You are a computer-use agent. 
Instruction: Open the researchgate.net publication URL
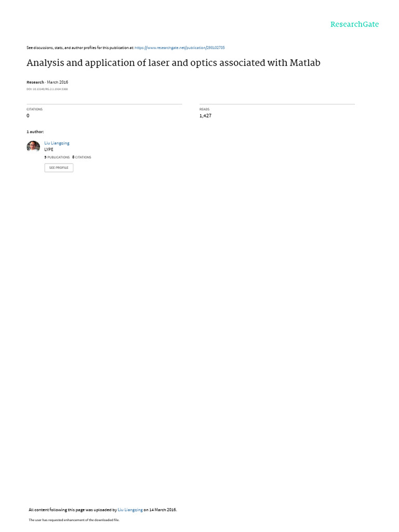(179, 48)
